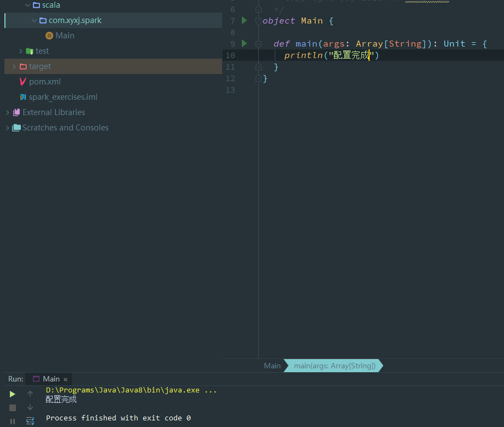
Task: Open pom.xml in project tree
Action: (x=44, y=82)
